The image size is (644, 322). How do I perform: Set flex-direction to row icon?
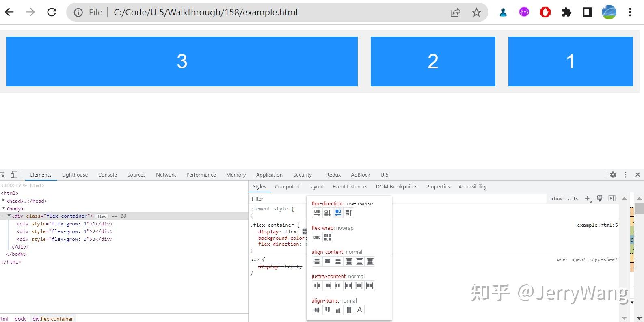[x=317, y=212]
